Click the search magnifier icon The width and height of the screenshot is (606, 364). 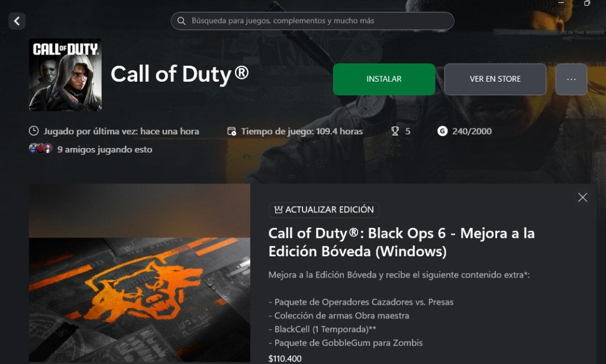click(x=181, y=21)
